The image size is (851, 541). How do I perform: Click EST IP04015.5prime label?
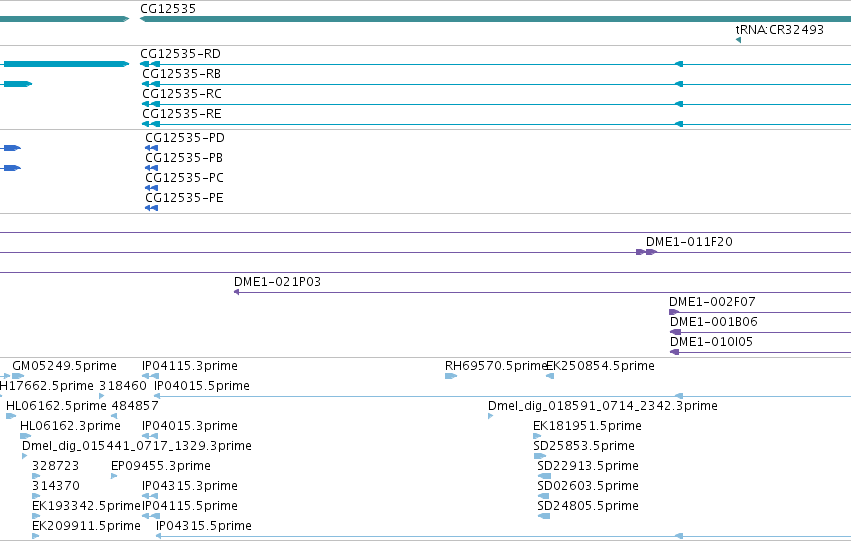(x=202, y=386)
